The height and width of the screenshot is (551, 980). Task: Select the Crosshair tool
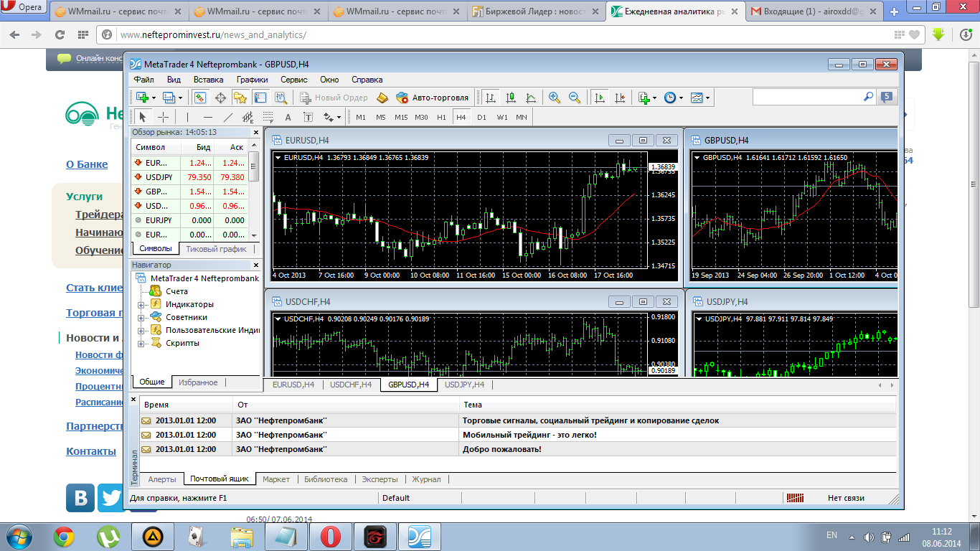tap(163, 117)
